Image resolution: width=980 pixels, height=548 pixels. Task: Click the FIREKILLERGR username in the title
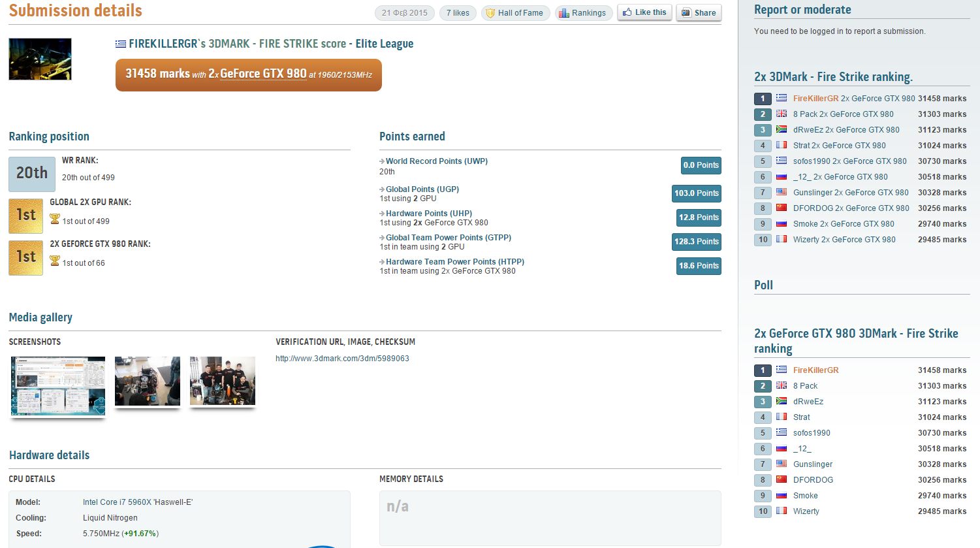click(x=163, y=44)
